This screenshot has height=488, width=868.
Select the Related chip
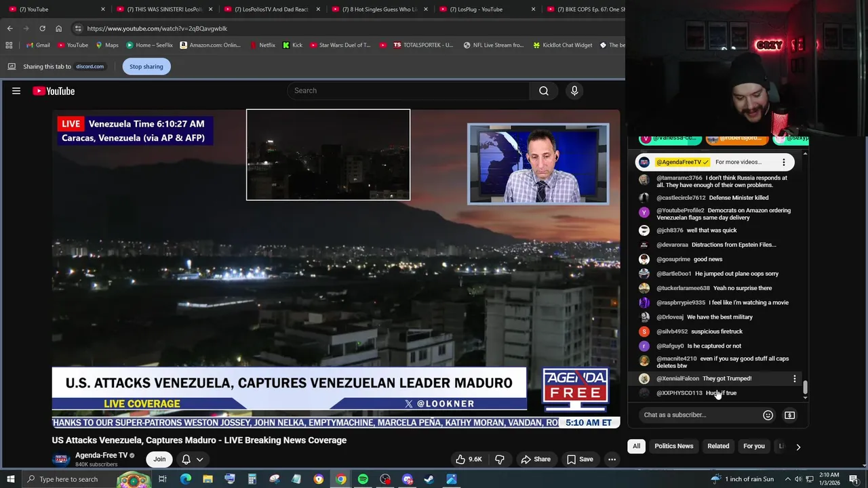pos(718,446)
